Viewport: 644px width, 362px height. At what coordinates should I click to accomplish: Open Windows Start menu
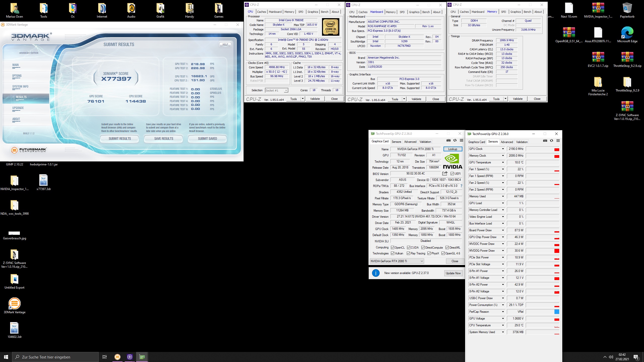[x=6, y=357]
